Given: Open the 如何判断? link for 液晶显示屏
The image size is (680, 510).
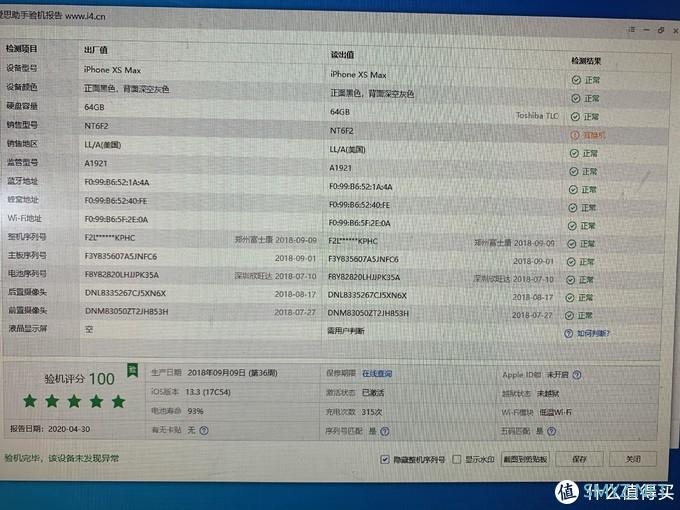Looking at the screenshot, I should (593, 333).
